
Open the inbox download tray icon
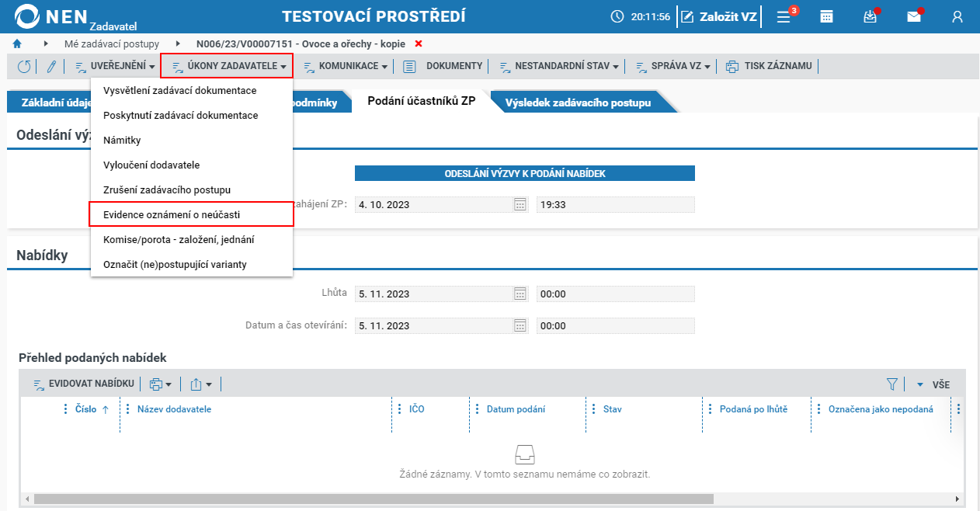[x=871, y=16]
